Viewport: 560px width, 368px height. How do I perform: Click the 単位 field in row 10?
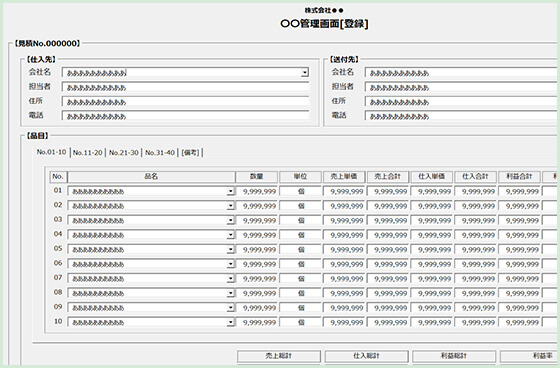[x=300, y=323]
